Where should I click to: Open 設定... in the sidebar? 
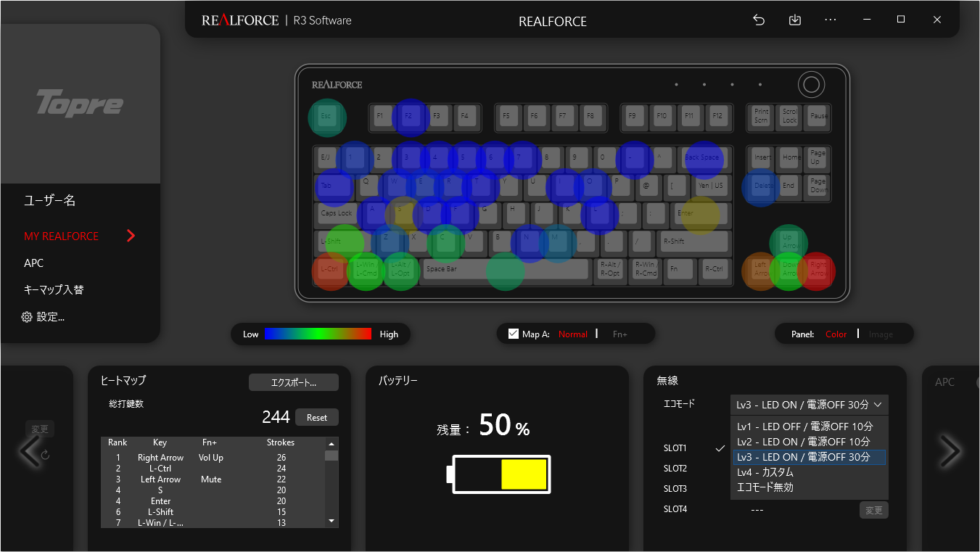tap(51, 317)
